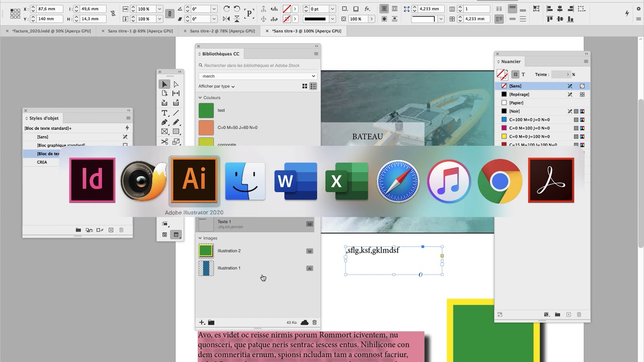Choose the Page tool
Viewport: 644px width, 362px height.
165,94
